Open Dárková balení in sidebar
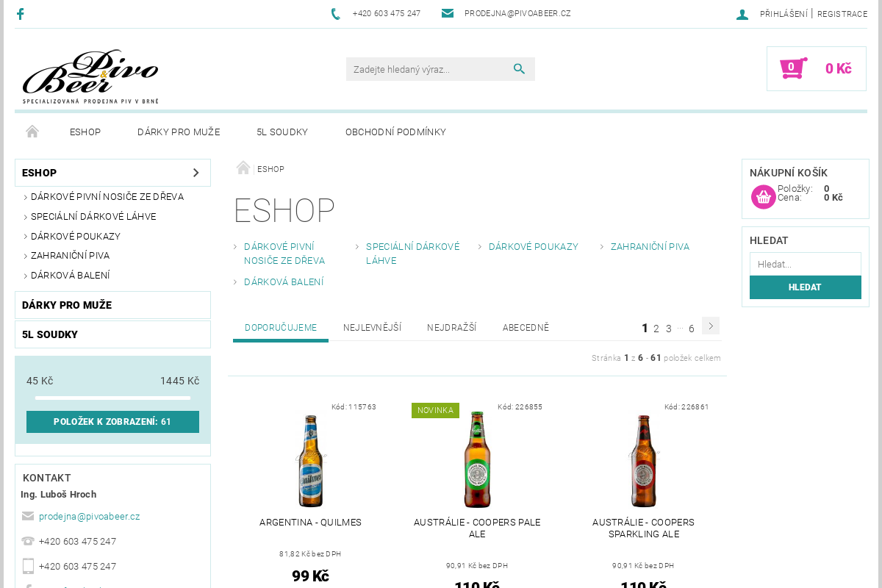 pos(71,276)
